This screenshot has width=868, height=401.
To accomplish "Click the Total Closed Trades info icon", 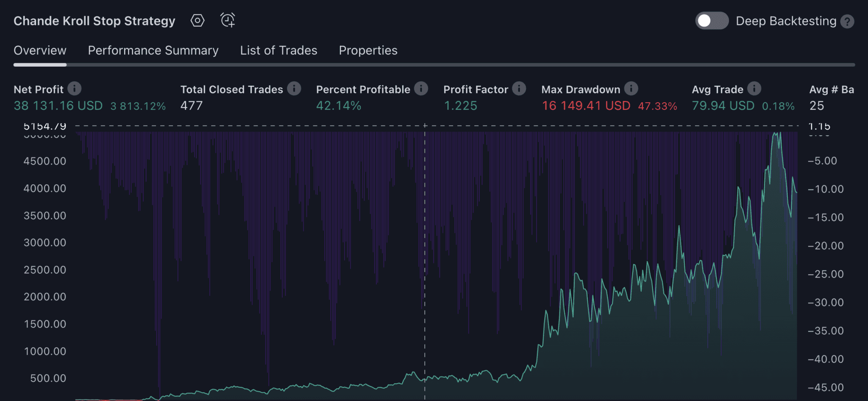I will click(x=294, y=89).
